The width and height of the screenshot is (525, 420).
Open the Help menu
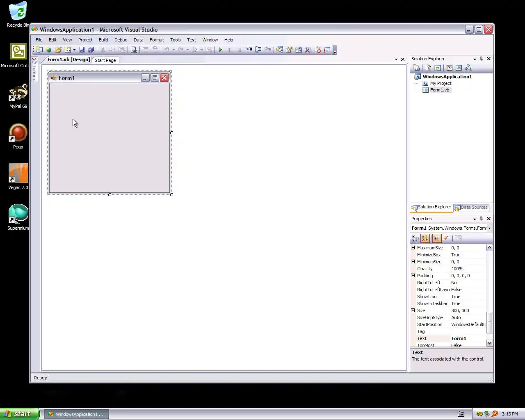click(228, 40)
